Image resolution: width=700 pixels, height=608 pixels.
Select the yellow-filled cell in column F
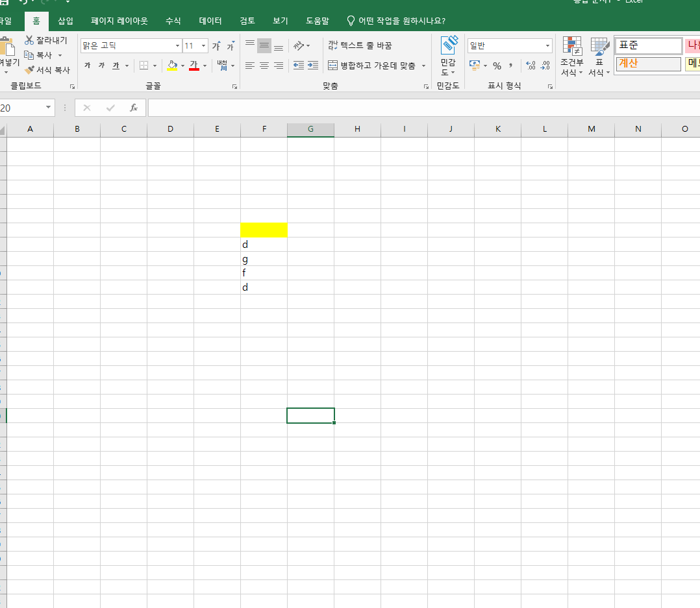pos(264,230)
